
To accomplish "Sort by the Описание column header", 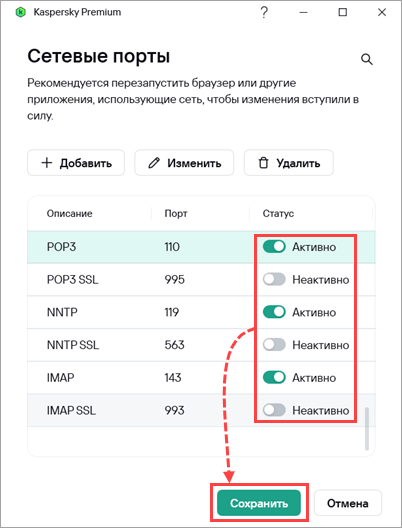I will [x=69, y=213].
